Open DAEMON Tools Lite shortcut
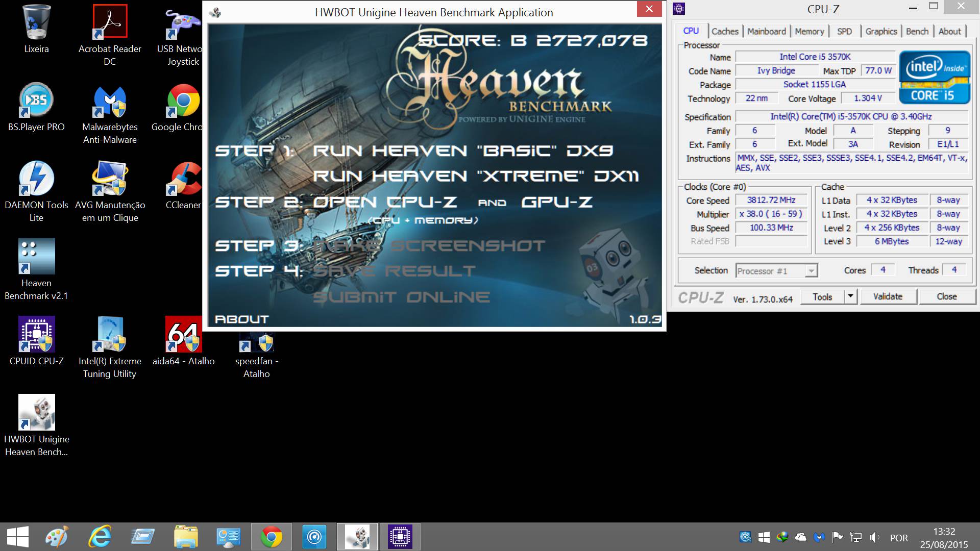The image size is (980, 551). [x=36, y=191]
